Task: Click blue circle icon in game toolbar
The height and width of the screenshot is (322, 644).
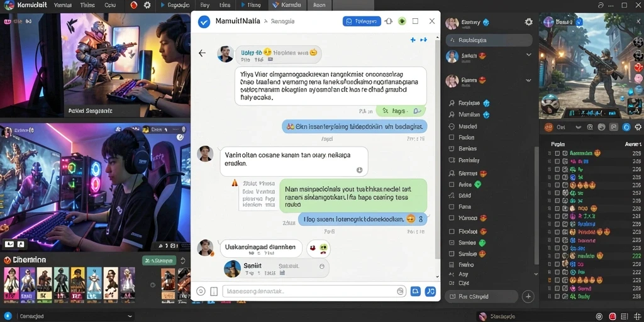Action: click(x=626, y=127)
